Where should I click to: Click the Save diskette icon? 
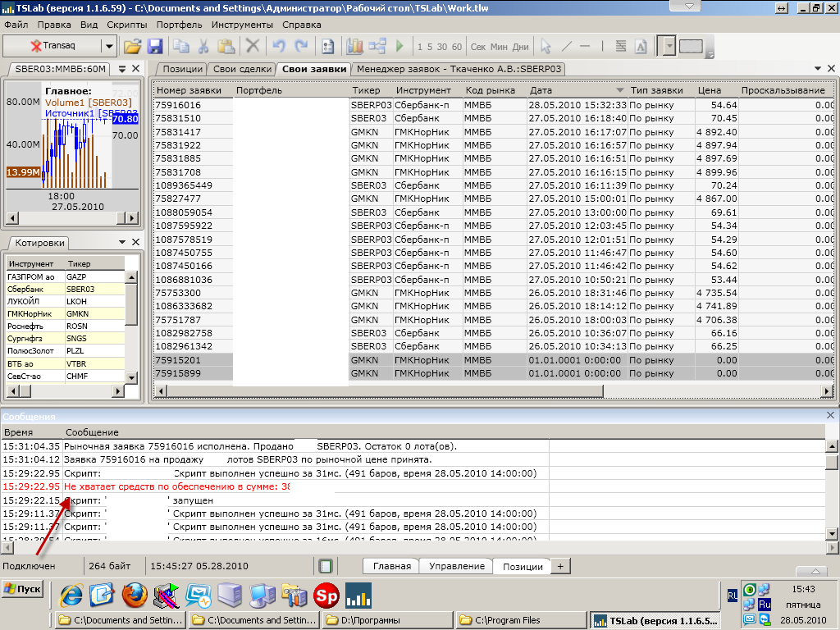pos(153,46)
